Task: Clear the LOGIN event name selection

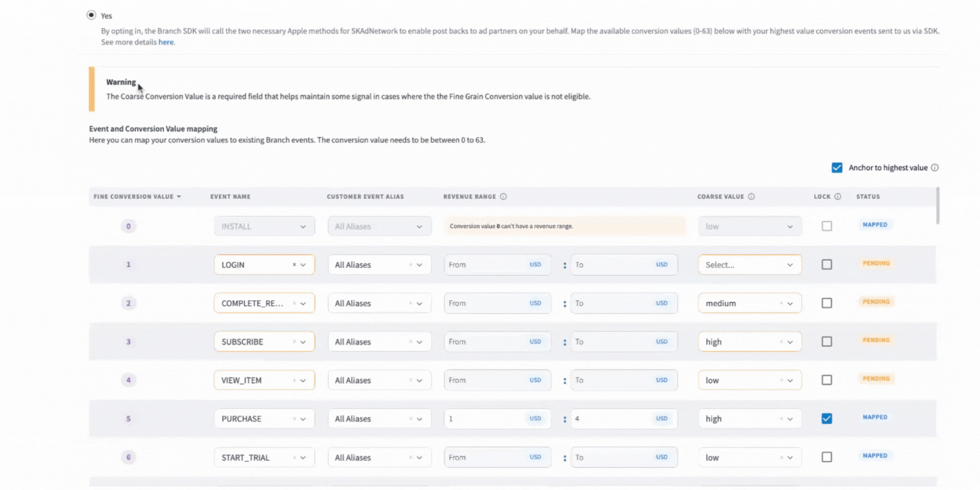Action: point(294,265)
